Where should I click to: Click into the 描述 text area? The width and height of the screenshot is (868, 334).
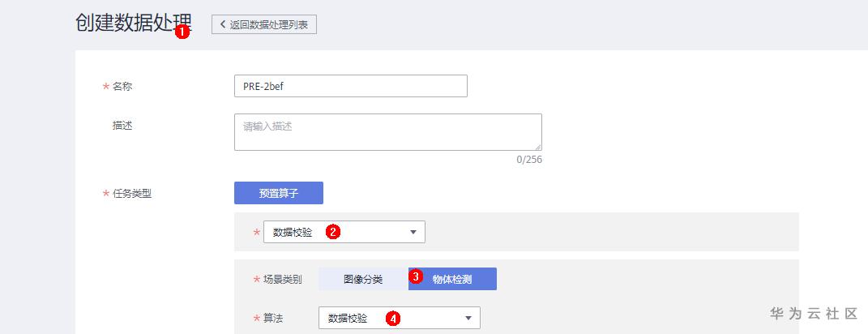387,132
